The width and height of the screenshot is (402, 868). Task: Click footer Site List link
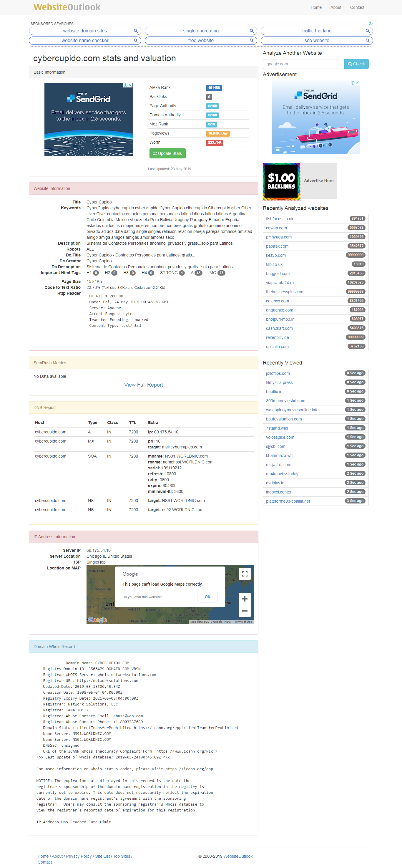(102, 856)
